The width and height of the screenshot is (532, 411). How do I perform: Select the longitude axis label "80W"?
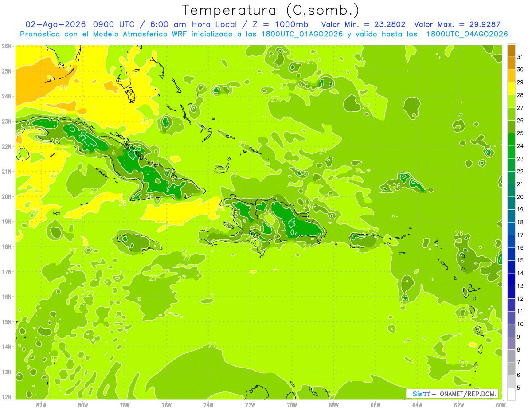pos(83,405)
